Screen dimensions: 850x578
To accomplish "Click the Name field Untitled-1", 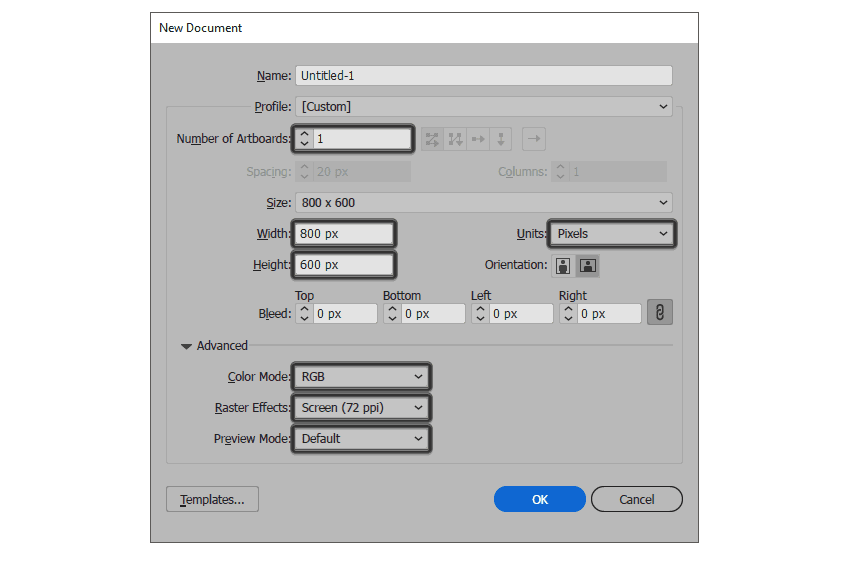I will tap(484, 75).
